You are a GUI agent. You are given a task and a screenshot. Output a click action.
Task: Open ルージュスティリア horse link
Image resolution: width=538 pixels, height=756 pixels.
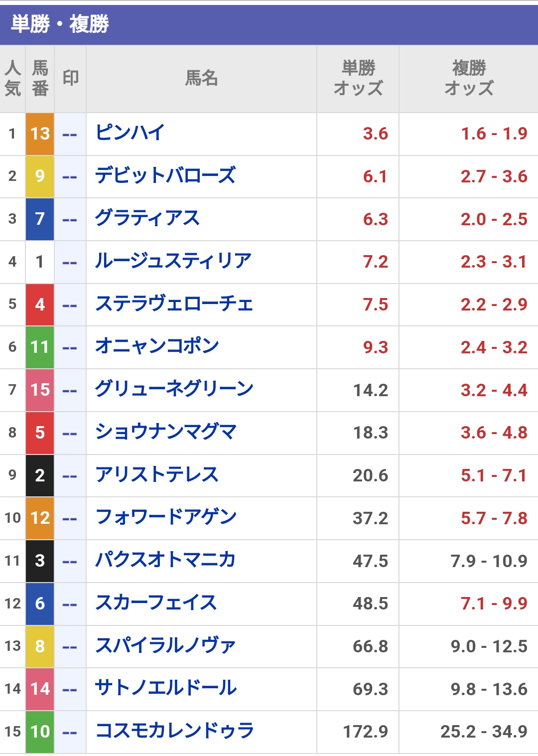click(173, 262)
